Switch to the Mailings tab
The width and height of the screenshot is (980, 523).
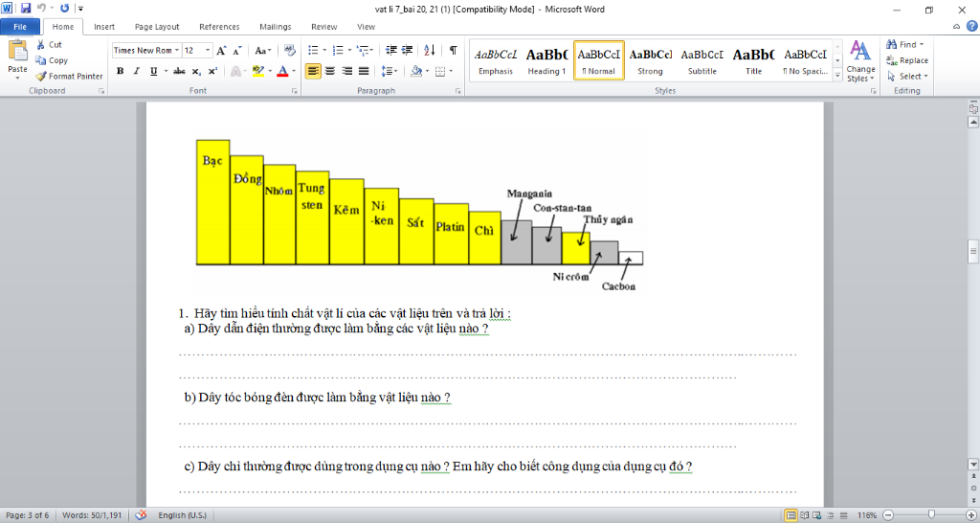276,27
